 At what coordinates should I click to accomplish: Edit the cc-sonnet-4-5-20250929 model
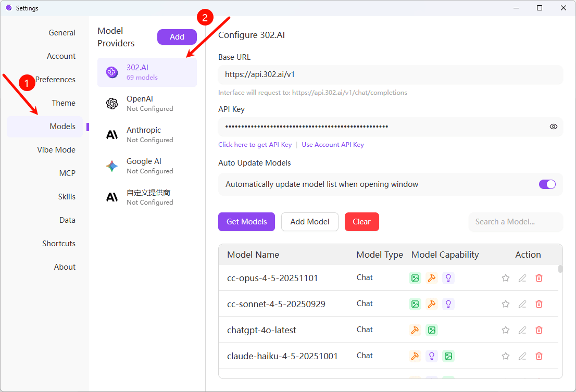point(522,304)
